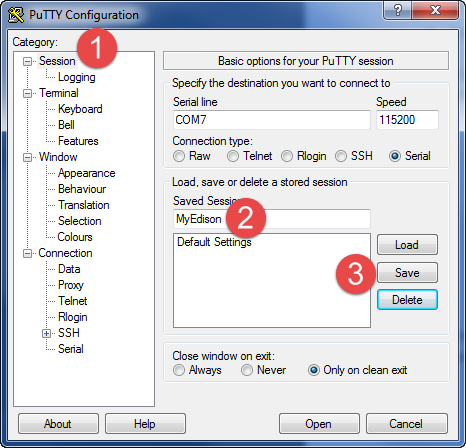Select Default Settings in session list

point(214,242)
